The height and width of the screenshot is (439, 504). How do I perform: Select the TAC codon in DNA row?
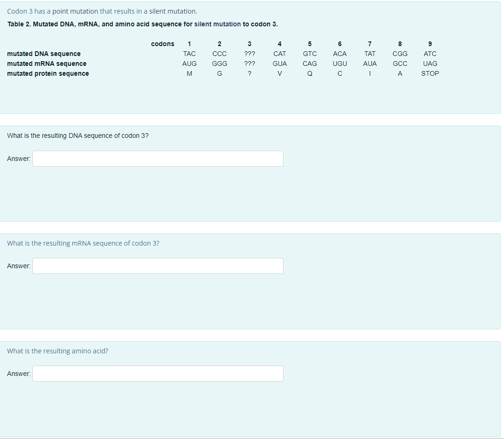189,54
